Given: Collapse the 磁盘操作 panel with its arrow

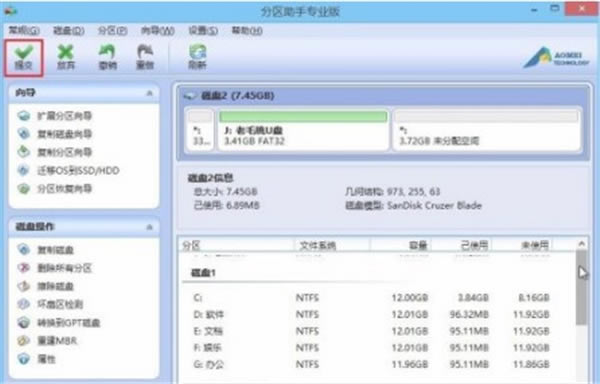Looking at the screenshot, I should [150, 227].
